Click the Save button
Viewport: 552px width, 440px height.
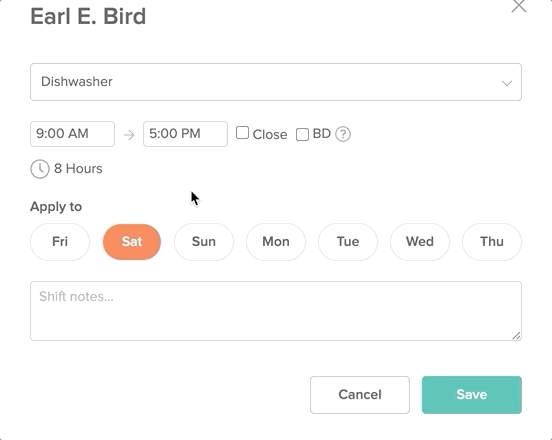coord(472,395)
